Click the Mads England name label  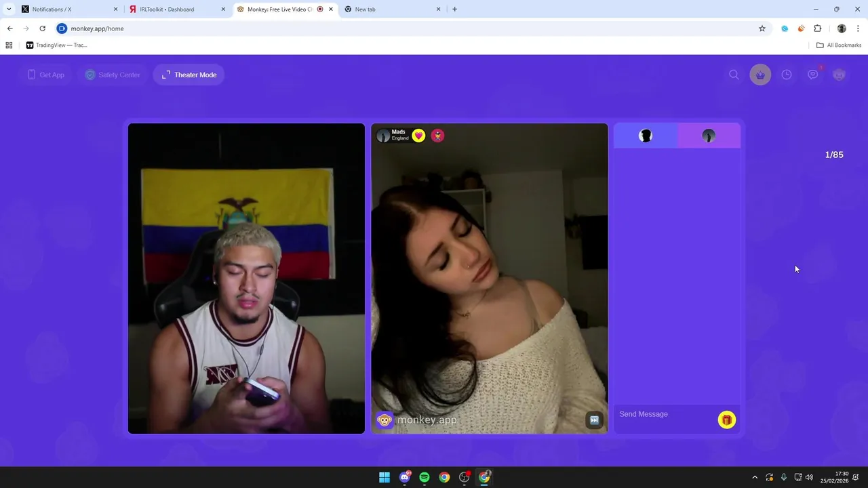click(399, 135)
